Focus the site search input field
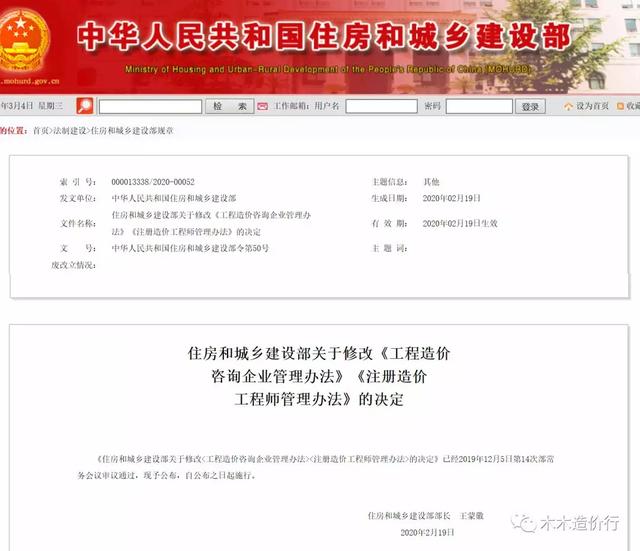The height and width of the screenshot is (551, 640). [150, 107]
